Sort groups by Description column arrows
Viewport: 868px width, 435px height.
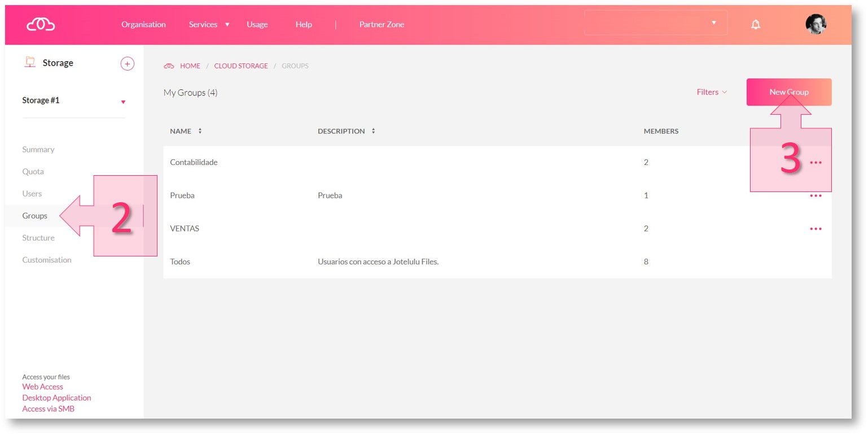pyautogui.click(x=373, y=131)
